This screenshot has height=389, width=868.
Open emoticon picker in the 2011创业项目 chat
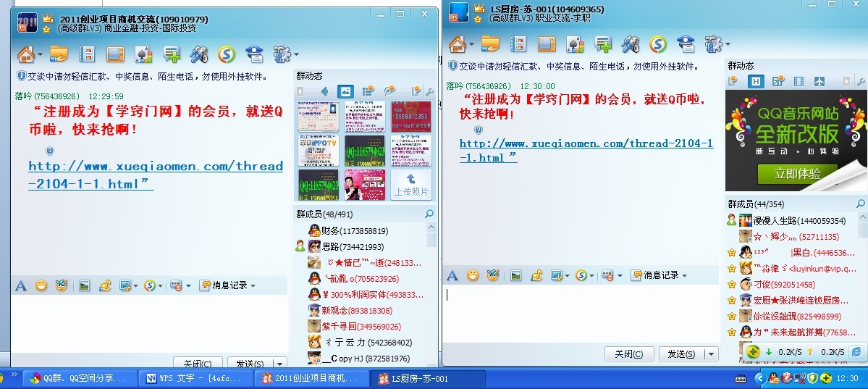coord(41,285)
